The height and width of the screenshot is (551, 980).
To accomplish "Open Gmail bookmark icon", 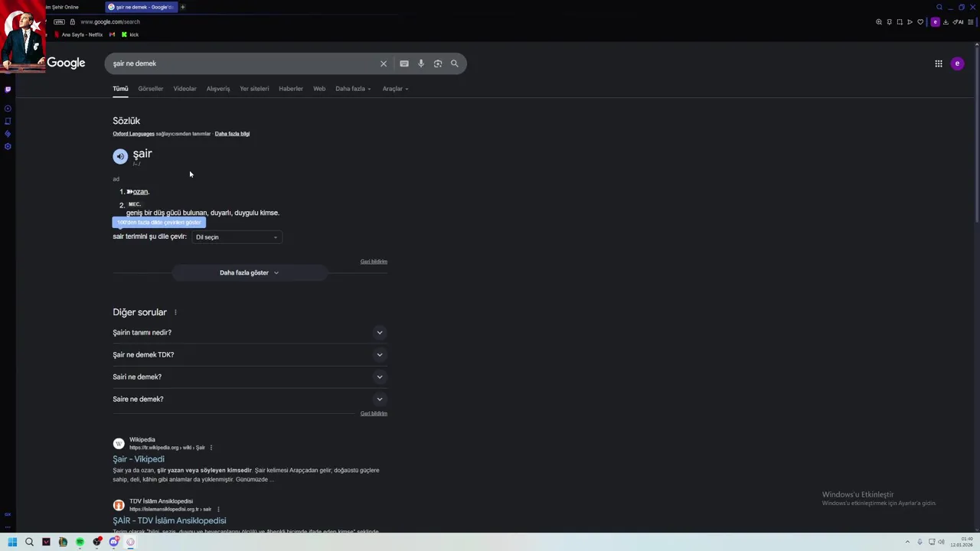I will click(112, 34).
